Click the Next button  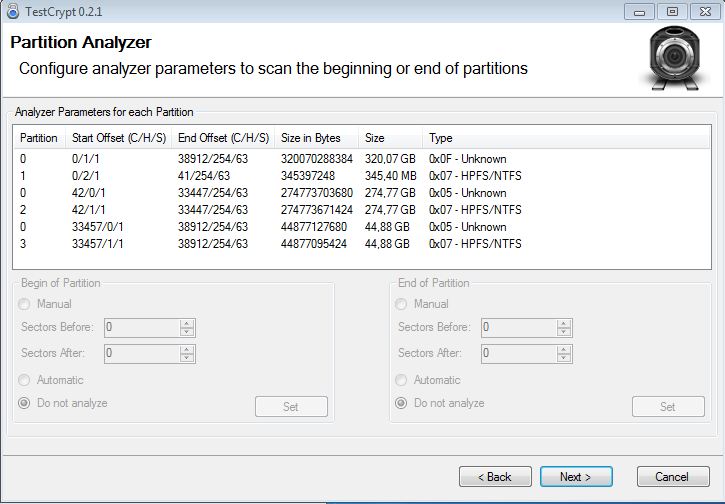(576, 477)
